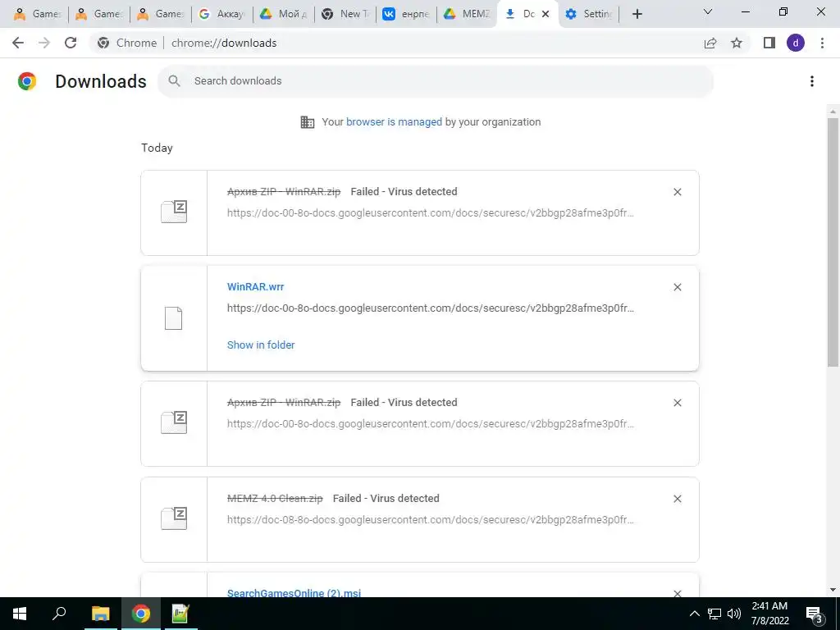Image resolution: width=840 pixels, height=630 pixels.
Task: Click the WinRAR.wrr blank file icon
Action: coord(173,318)
